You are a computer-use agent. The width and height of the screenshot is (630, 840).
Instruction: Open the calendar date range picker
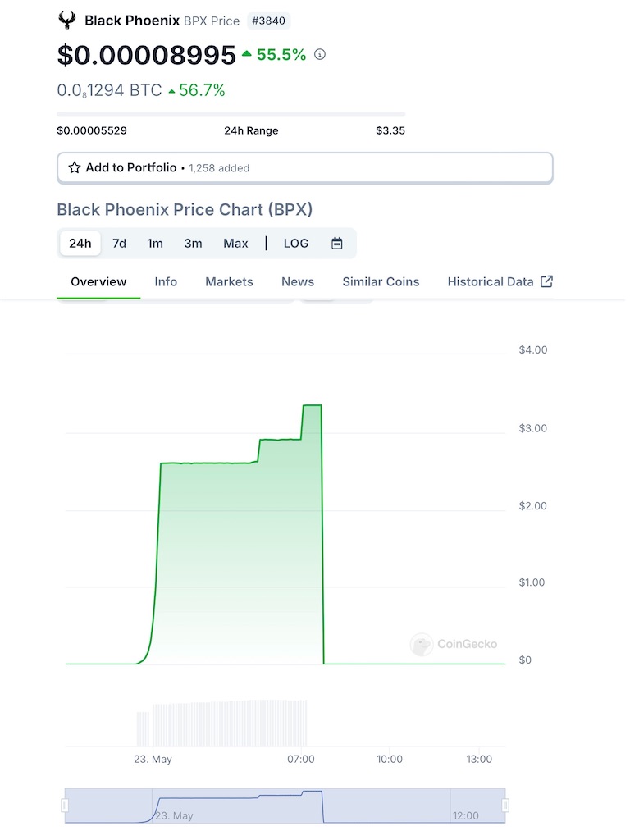tap(336, 244)
